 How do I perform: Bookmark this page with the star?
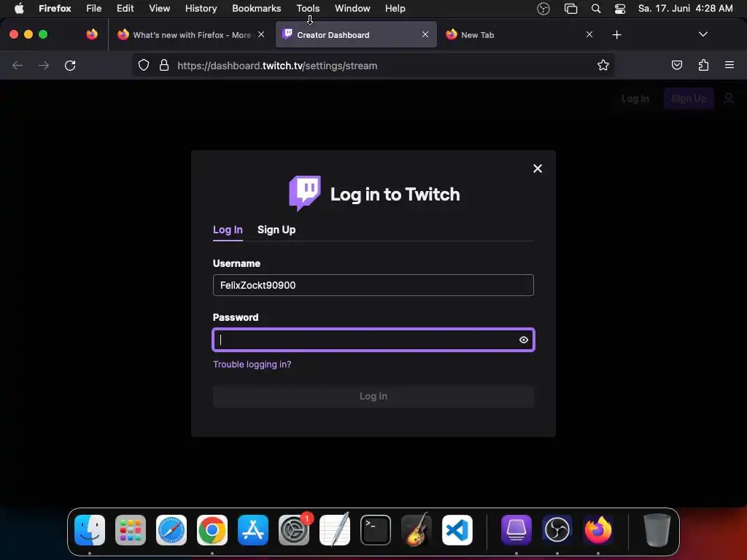[x=603, y=65]
